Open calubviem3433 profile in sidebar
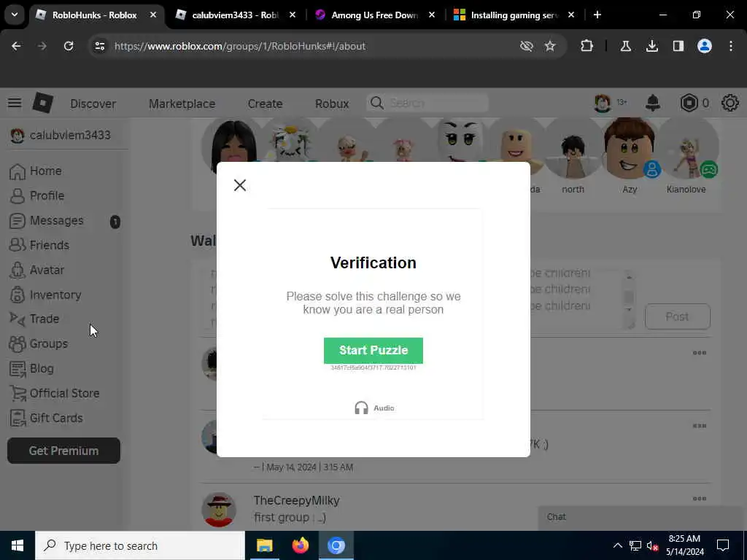Viewport: 747px width, 560px height. click(x=61, y=135)
